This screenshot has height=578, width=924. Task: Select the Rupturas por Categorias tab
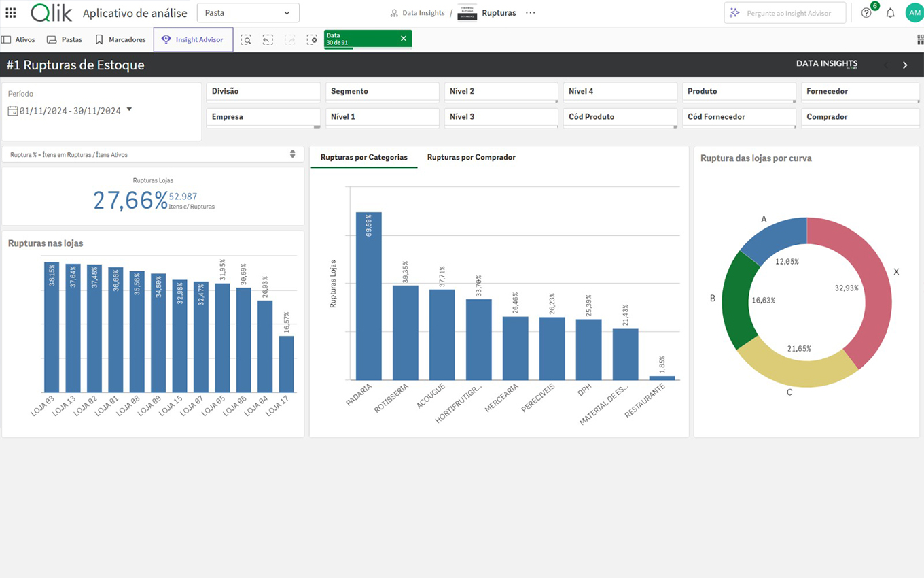[363, 158]
